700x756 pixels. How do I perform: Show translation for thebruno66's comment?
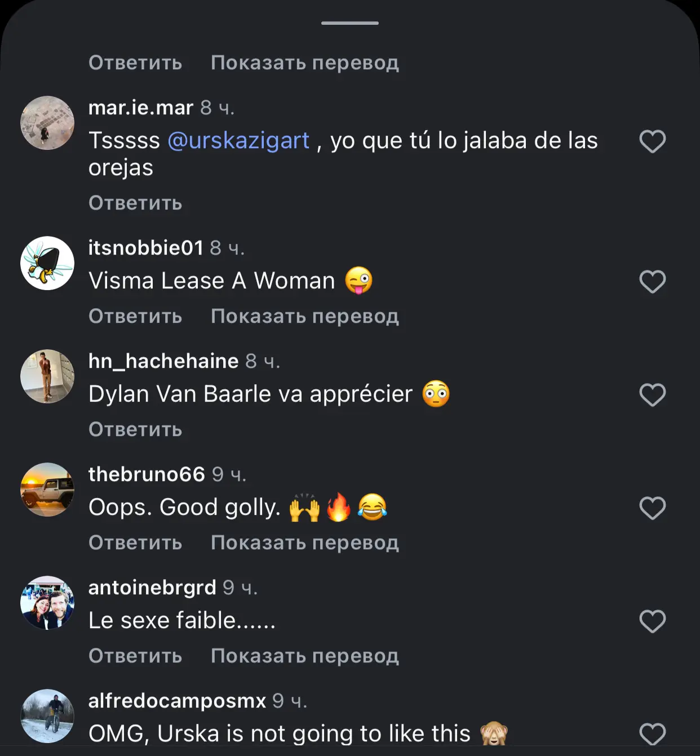[305, 542]
